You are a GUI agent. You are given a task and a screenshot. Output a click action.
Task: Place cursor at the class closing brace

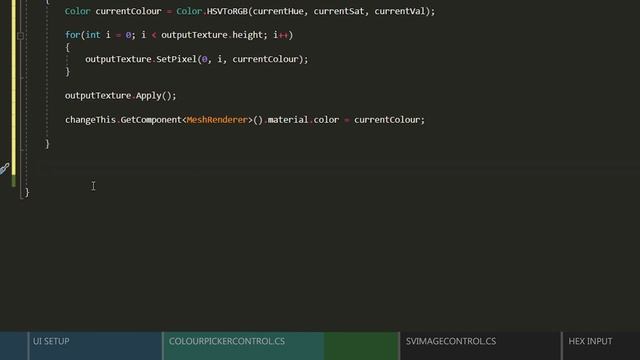point(27,193)
